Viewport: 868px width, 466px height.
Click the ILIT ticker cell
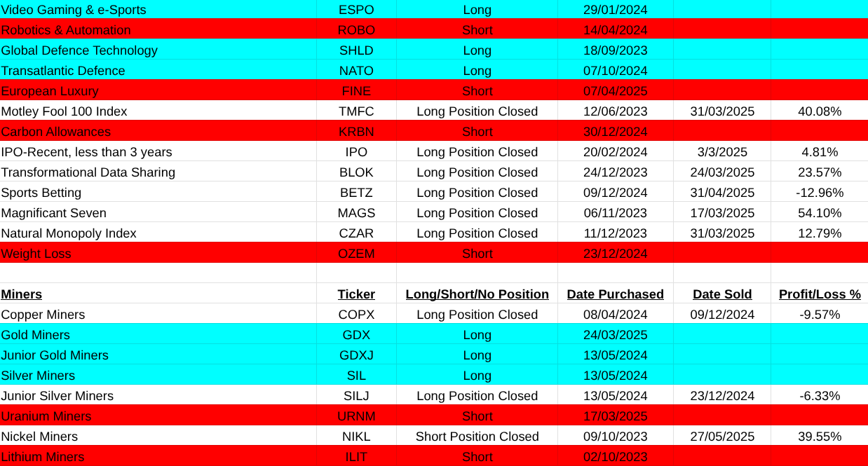[x=356, y=457]
